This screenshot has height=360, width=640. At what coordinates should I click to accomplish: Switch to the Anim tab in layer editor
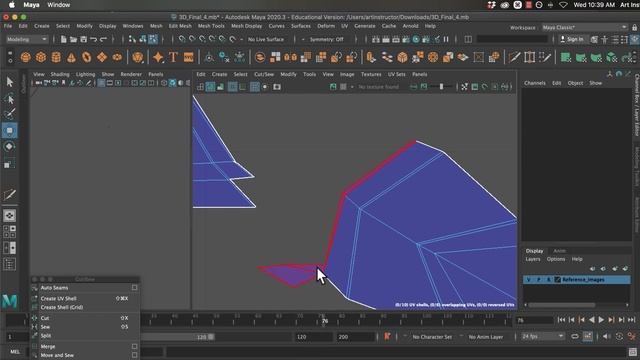(x=560, y=251)
